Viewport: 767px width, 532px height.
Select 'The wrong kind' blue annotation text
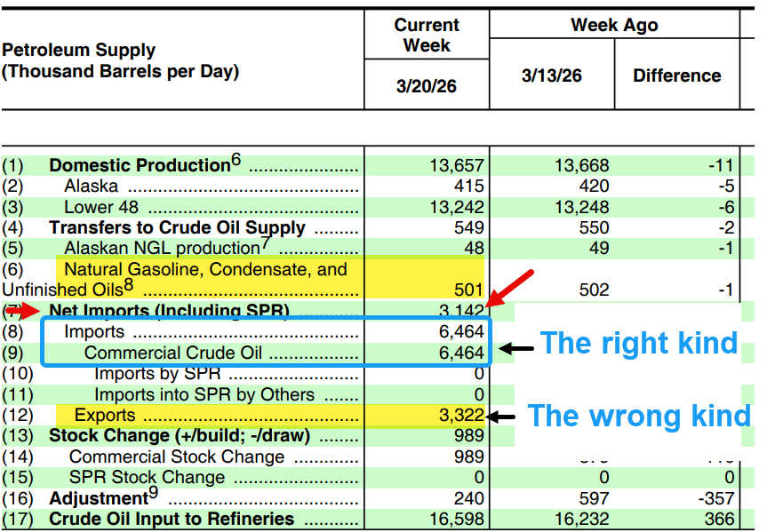[639, 415]
